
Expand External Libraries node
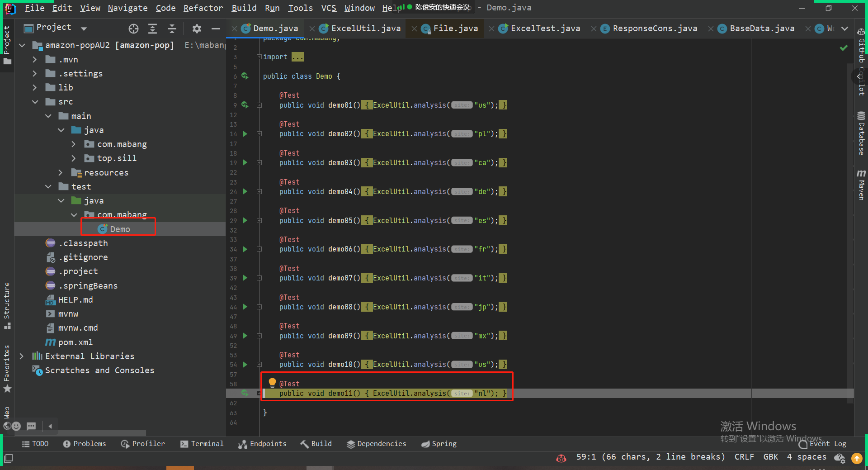[x=22, y=356]
